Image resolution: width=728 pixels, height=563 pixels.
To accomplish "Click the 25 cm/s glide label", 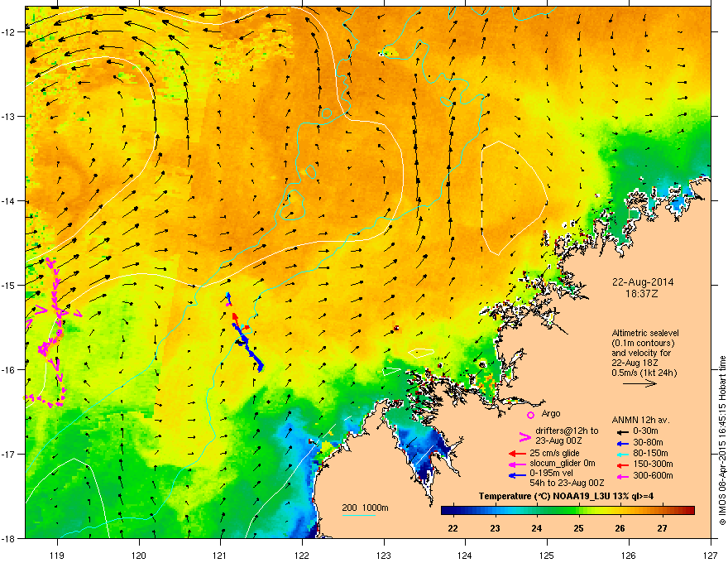I will coord(554,453).
